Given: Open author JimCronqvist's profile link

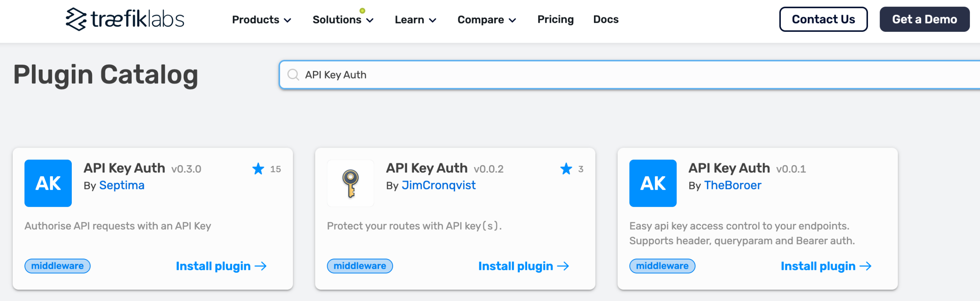Looking at the screenshot, I should (439, 185).
